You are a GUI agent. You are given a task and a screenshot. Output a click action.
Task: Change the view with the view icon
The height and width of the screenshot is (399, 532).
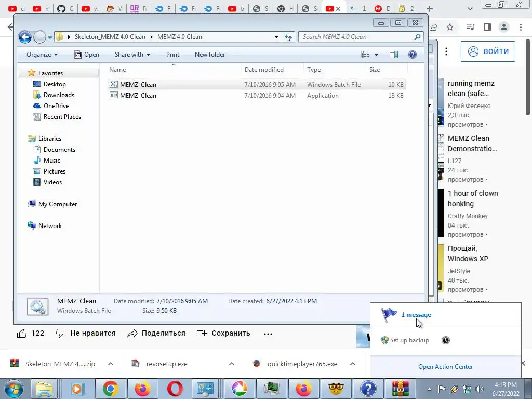tap(365, 55)
